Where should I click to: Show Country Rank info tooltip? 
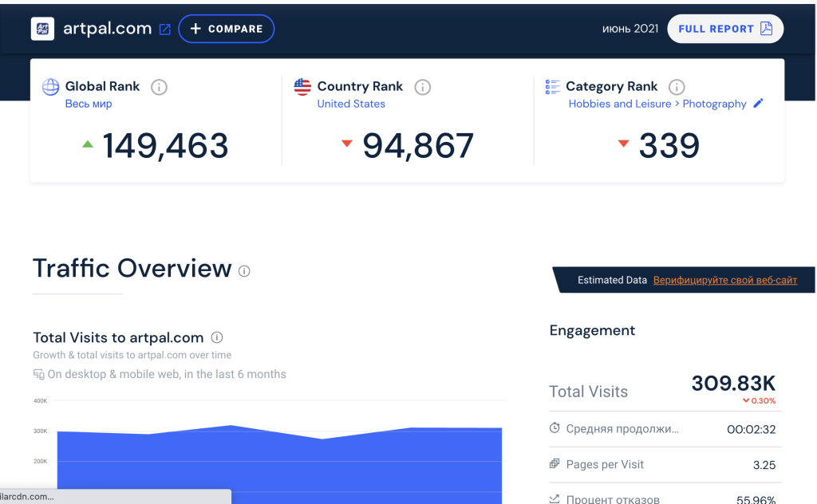tap(423, 87)
